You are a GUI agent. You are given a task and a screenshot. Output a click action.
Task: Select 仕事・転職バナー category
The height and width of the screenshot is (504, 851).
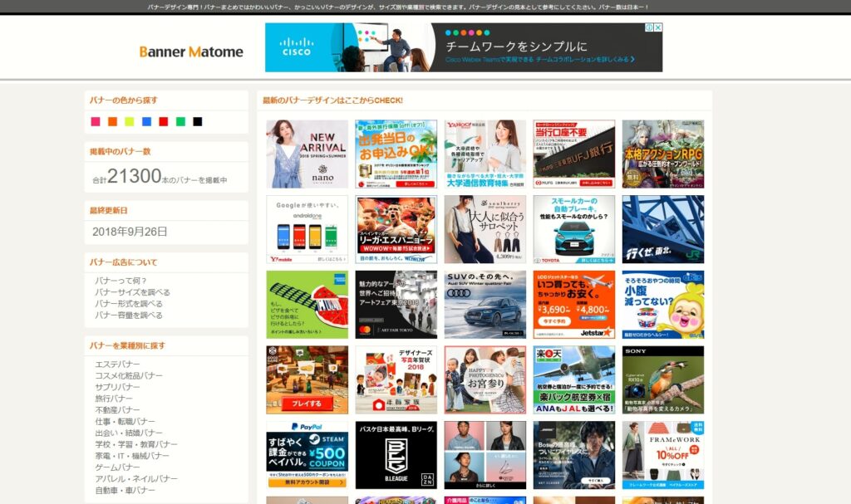coord(125,421)
